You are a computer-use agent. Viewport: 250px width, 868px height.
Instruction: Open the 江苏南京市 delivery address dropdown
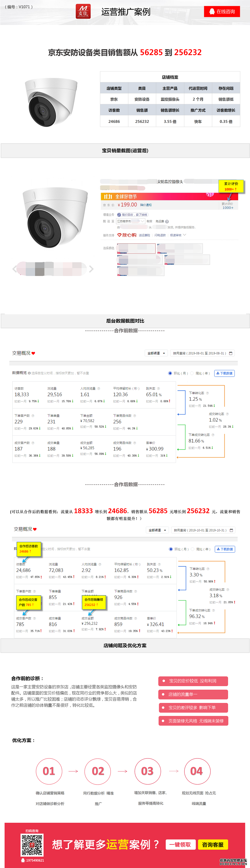tap(131, 221)
